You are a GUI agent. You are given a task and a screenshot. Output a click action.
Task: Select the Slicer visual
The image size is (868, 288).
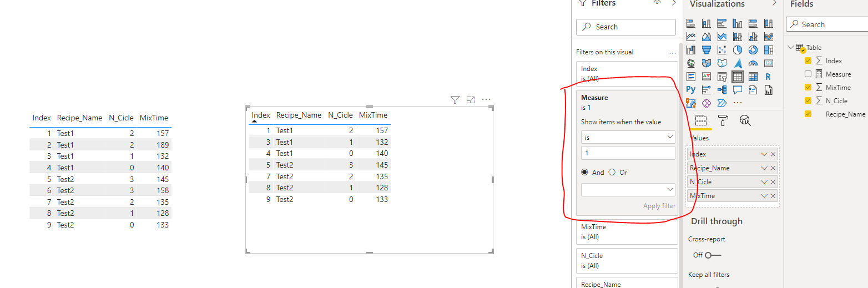(x=722, y=77)
